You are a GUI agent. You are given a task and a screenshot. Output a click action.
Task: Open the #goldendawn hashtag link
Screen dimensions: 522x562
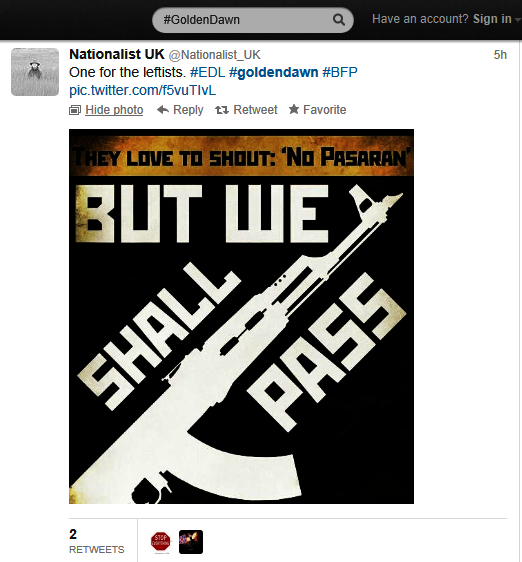pos(274,72)
